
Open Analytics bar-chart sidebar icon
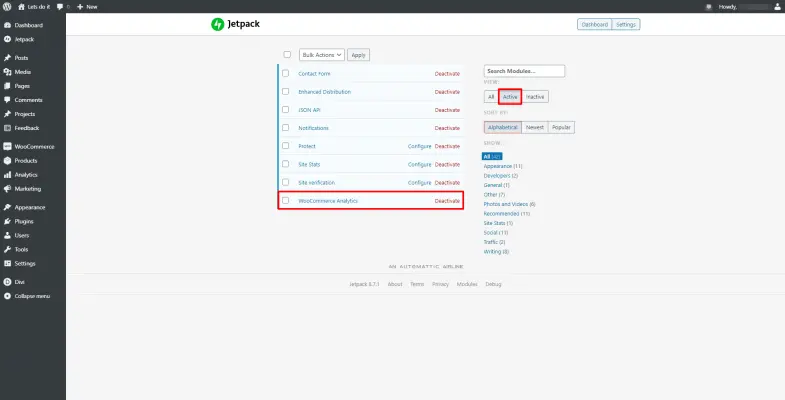7,175
